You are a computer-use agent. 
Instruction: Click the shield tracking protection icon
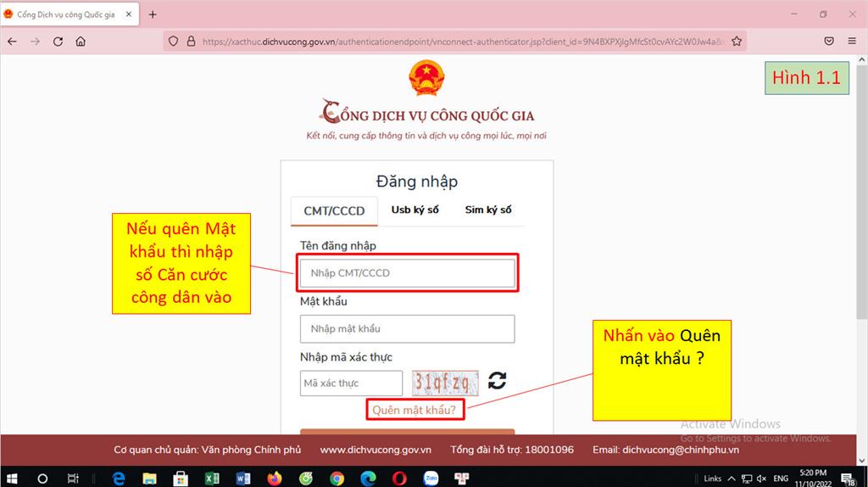[x=173, y=41]
